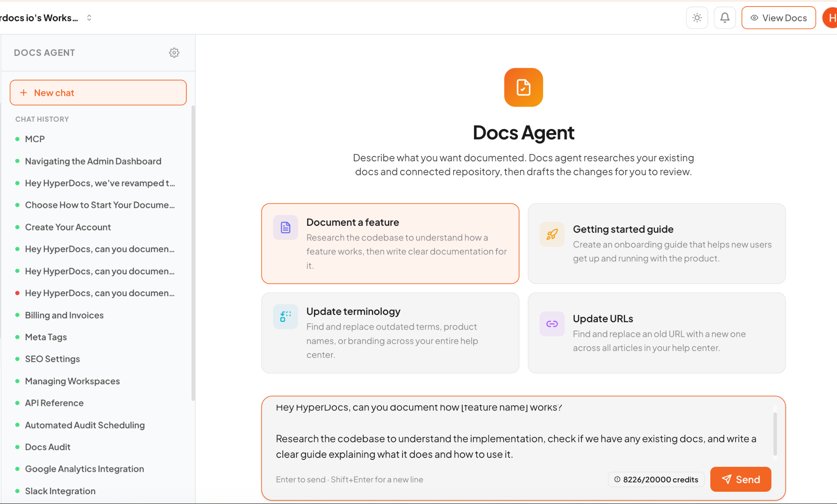Click the Getting started guide rocket icon
The height and width of the screenshot is (504, 837).
point(552,234)
